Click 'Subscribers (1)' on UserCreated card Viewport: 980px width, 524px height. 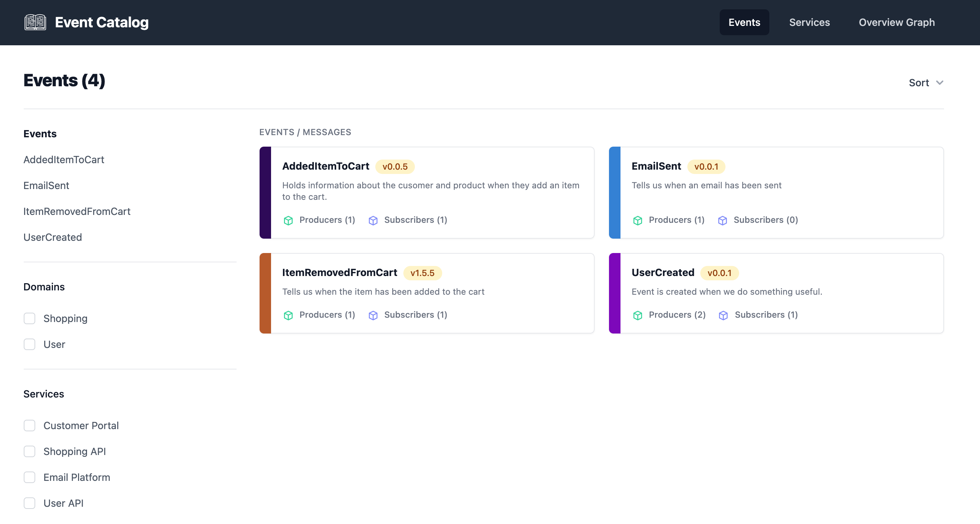[766, 315]
